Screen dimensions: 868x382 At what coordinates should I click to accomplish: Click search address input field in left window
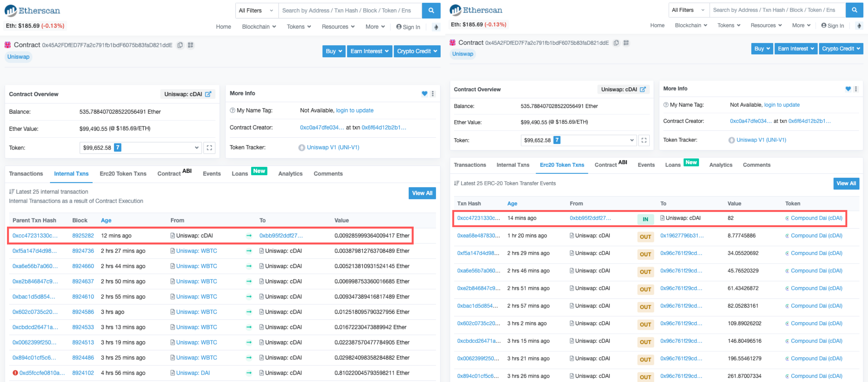point(350,10)
